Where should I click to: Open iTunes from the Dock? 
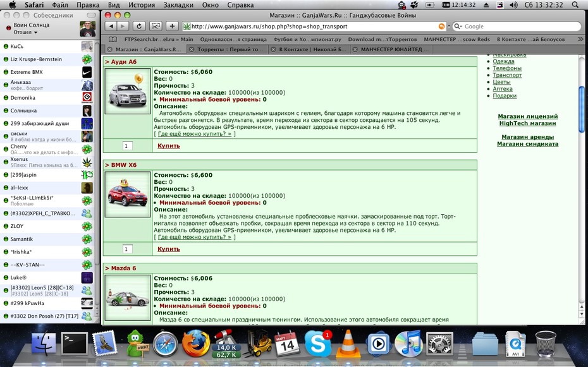coord(408,343)
